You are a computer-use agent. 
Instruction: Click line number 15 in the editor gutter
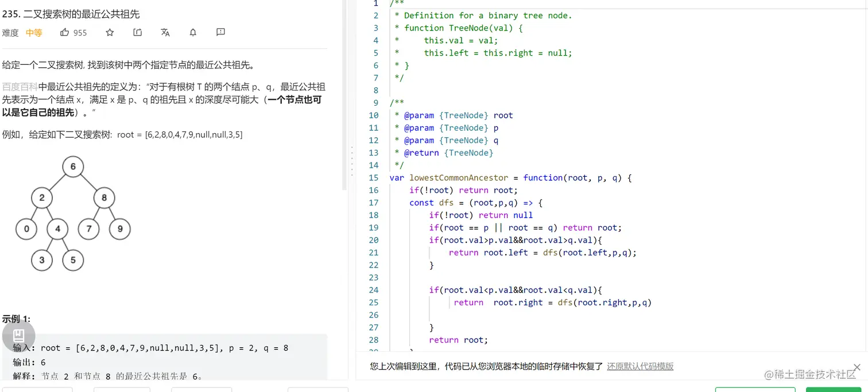[374, 178]
